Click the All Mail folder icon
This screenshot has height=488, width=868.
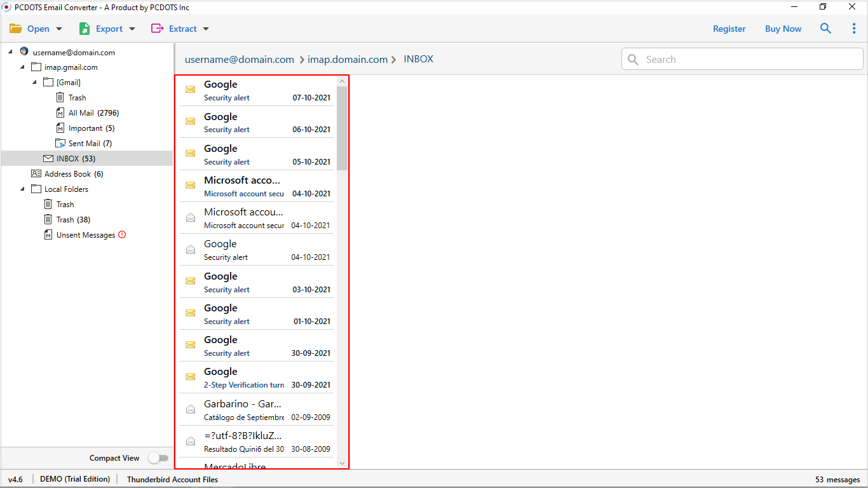(x=60, y=112)
